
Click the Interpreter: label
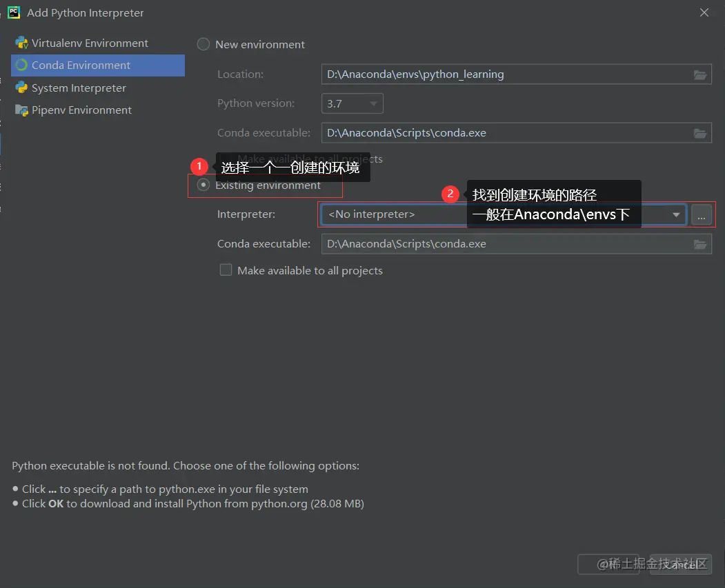point(246,214)
